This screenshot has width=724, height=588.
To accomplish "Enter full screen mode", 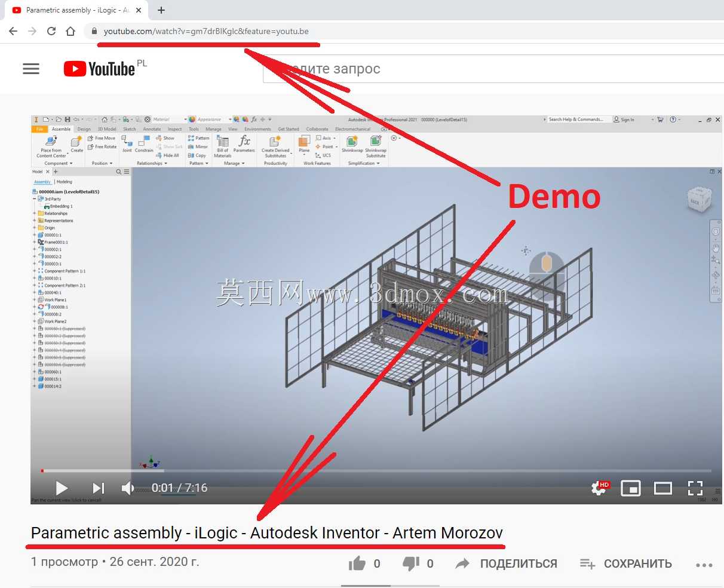I will 695,488.
